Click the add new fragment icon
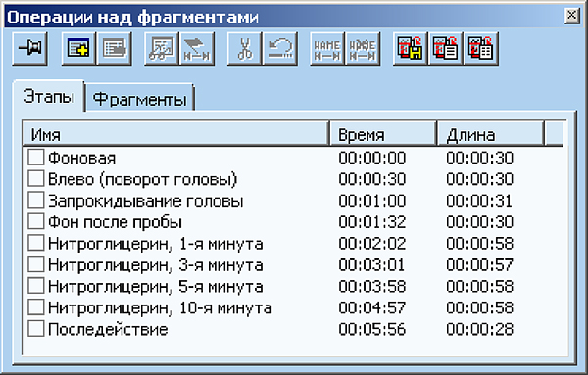 click(78, 49)
